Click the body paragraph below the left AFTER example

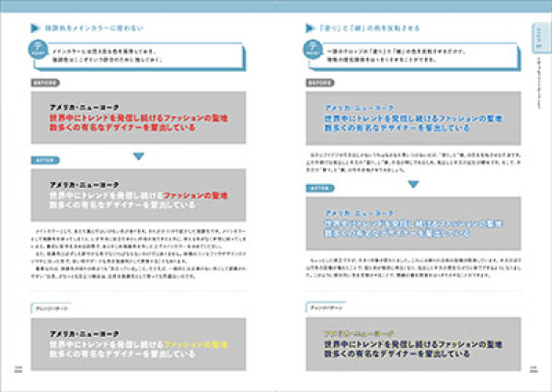tap(138, 254)
